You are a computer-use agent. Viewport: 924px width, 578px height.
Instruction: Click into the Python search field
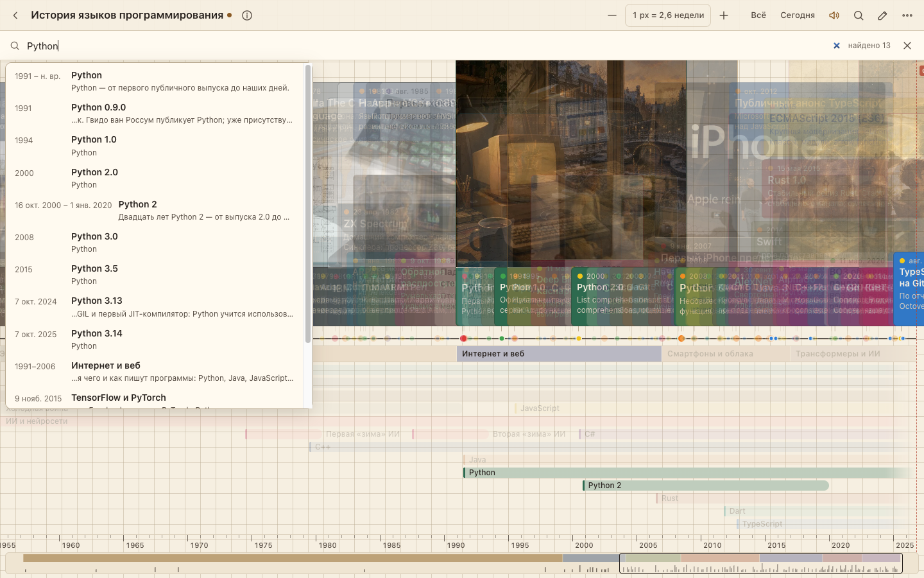pyautogui.click(x=424, y=46)
